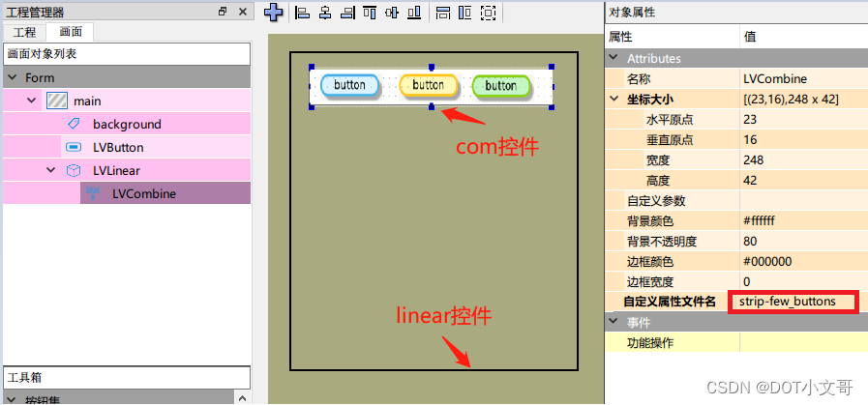Click the LVCombine widget icon
Viewport: 868px width, 405px height.
93,193
